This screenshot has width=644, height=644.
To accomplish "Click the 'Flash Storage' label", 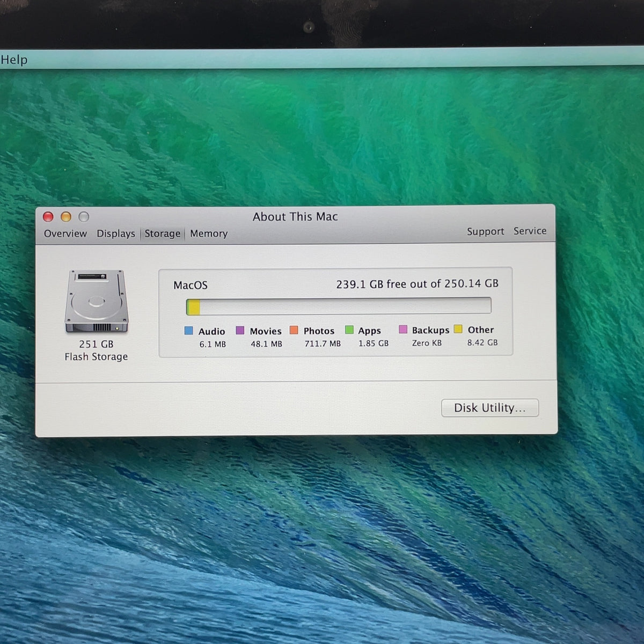I will click(97, 357).
